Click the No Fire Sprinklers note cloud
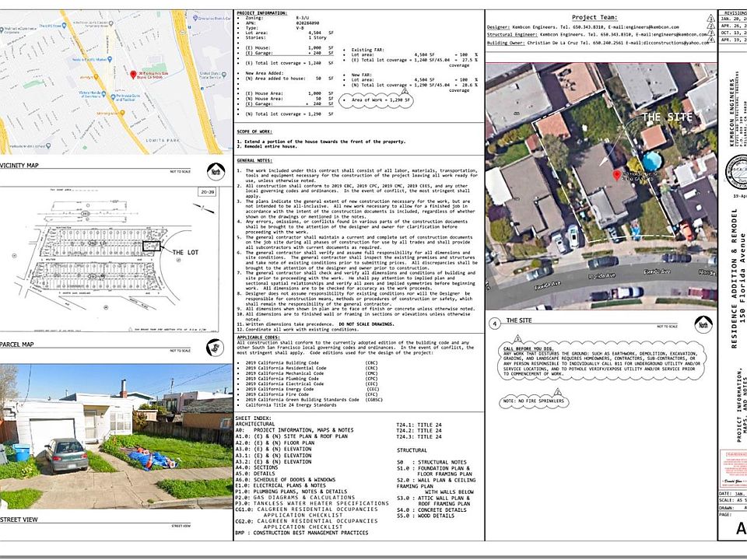Viewport: 747px width, 560px height. 531,400
